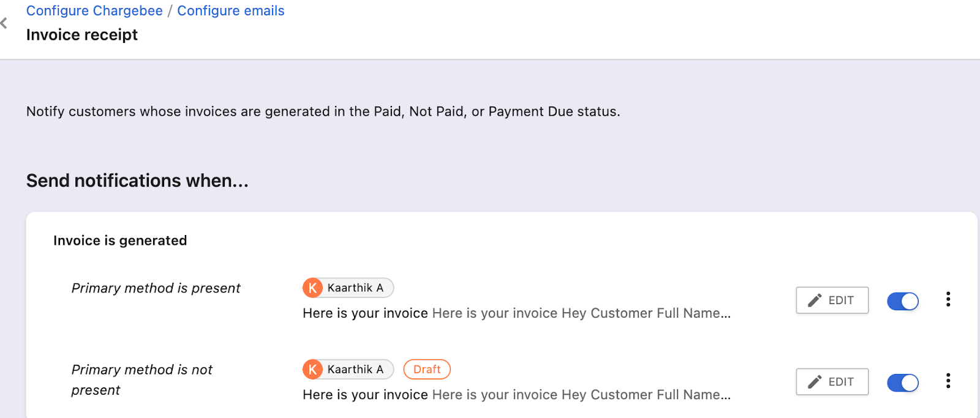
Task: Click the 'Primary method is present' label
Action: pos(156,288)
